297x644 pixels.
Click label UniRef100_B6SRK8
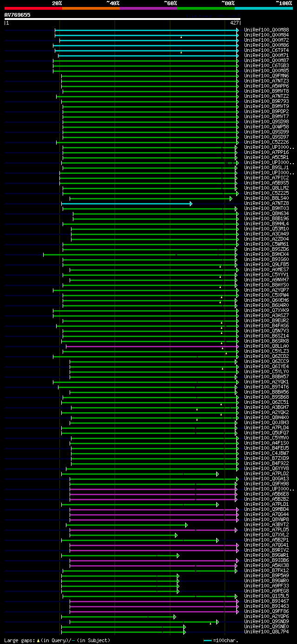[266, 341]
